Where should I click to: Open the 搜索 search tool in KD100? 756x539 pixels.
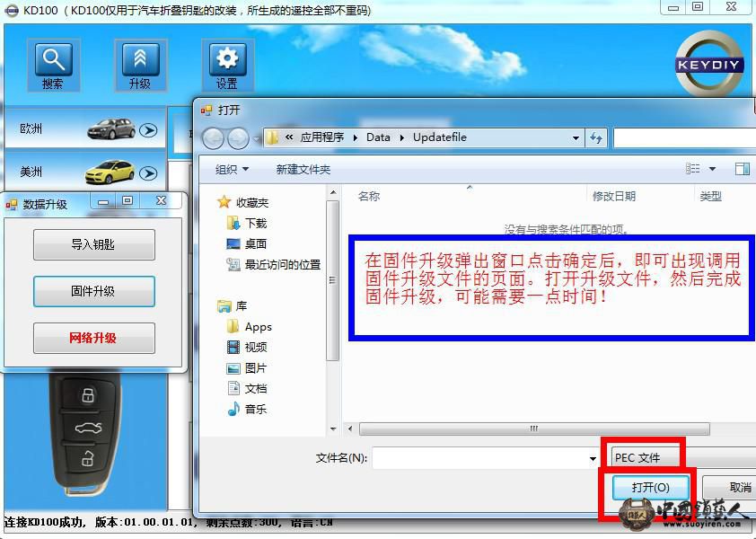pos(53,66)
